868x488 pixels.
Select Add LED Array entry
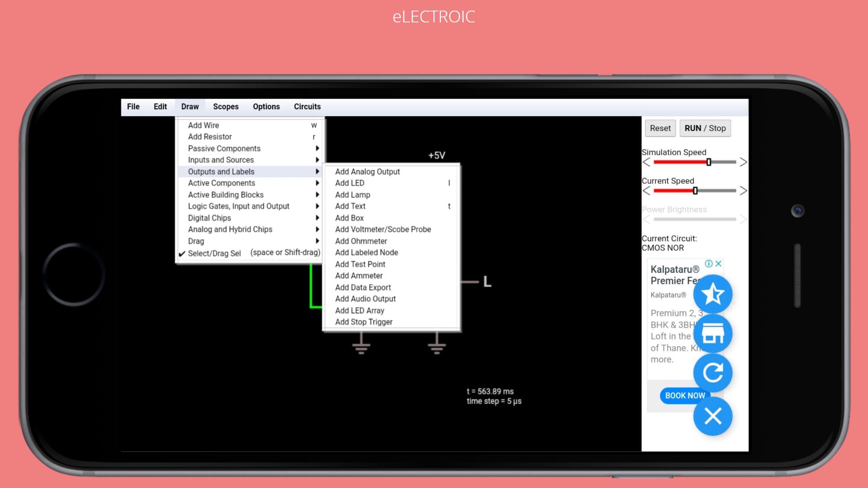pos(359,310)
